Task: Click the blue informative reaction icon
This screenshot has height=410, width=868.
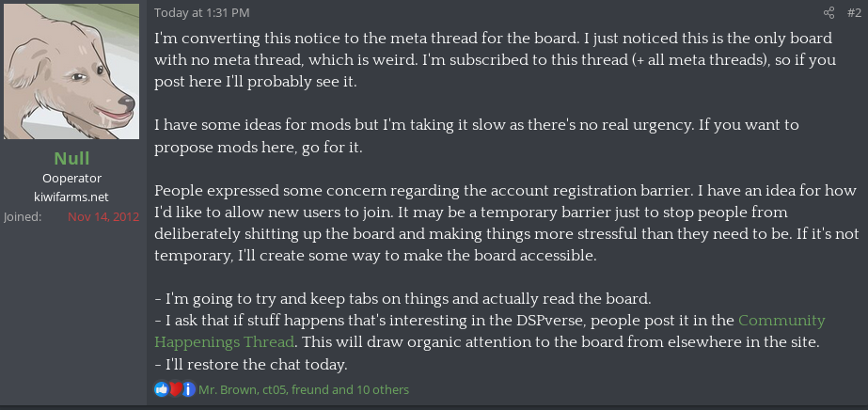Action: tap(188, 389)
